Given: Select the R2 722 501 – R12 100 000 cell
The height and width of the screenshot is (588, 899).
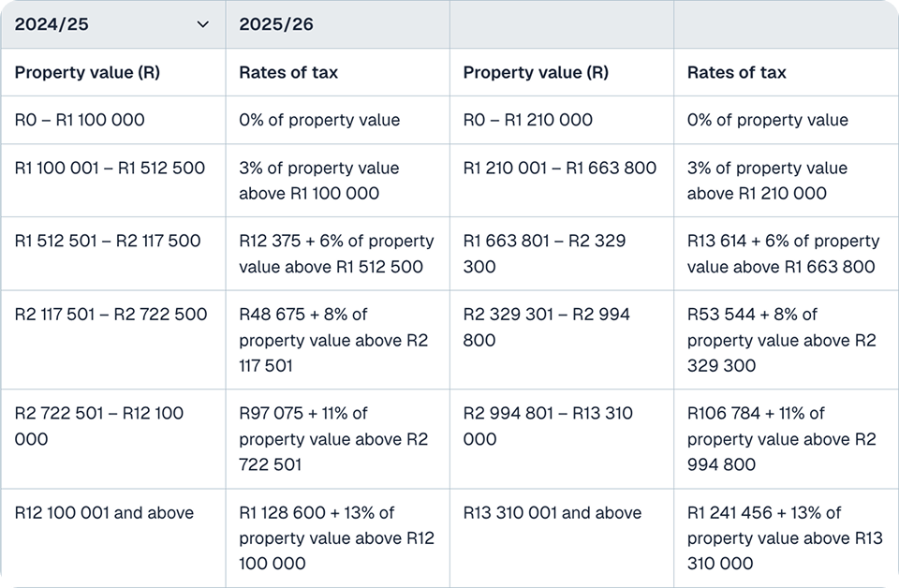Looking at the screenshot, I should [x=99, y=426].
